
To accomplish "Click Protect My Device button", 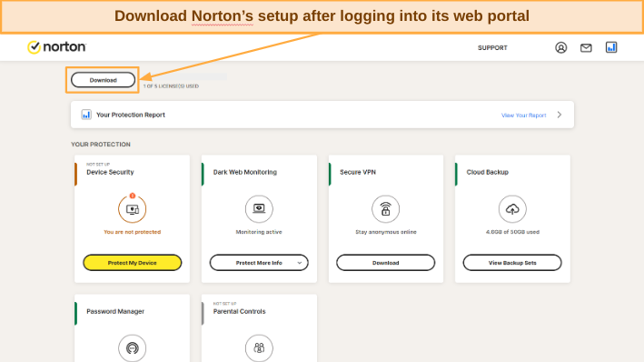I will pos(133,263).
